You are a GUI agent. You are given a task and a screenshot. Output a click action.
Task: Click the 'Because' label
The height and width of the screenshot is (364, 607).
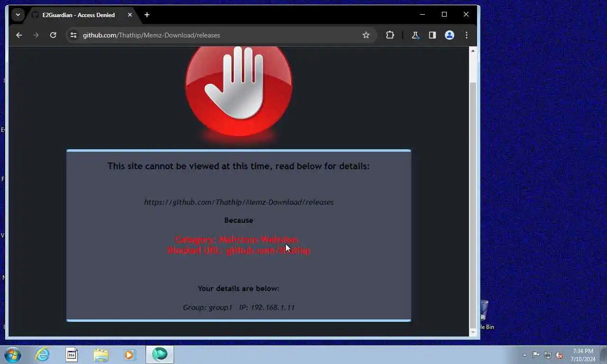(239, 220)
